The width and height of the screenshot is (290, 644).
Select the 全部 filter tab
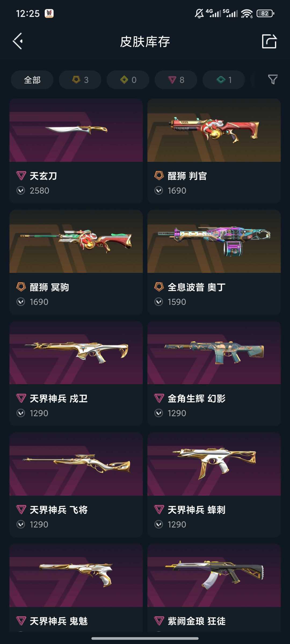pos(32,80)
